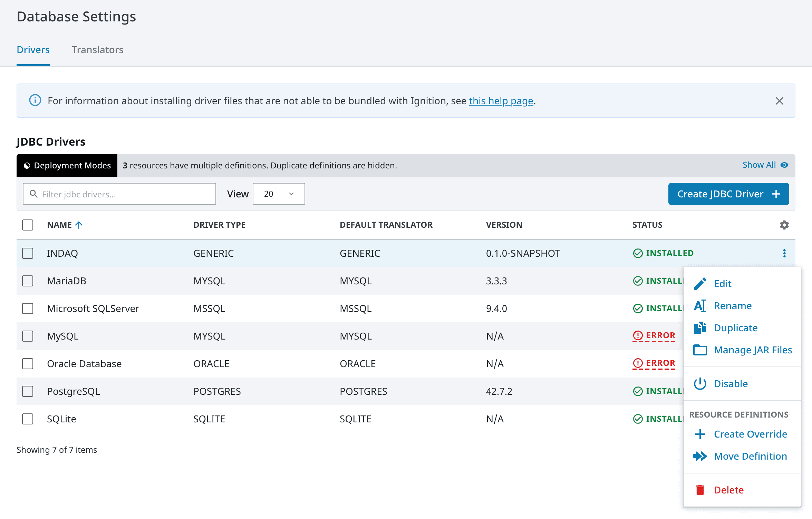Select Delete in the context menu

point(742,490)
